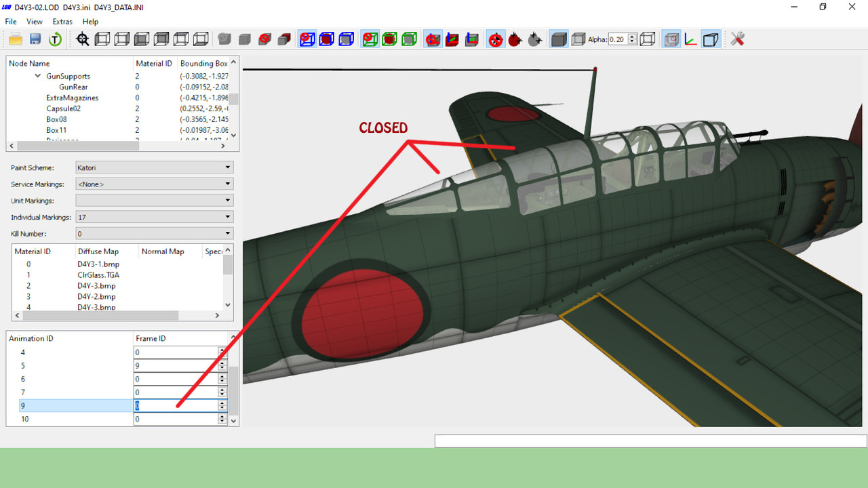Click the red cube with axes icon

452,39
